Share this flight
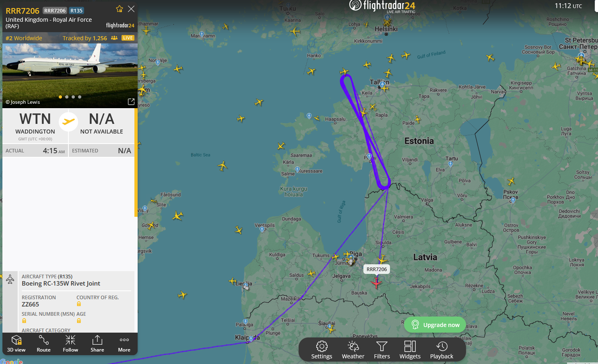The image size is (598, 364). pyautogui.click(x=97, y=343)
